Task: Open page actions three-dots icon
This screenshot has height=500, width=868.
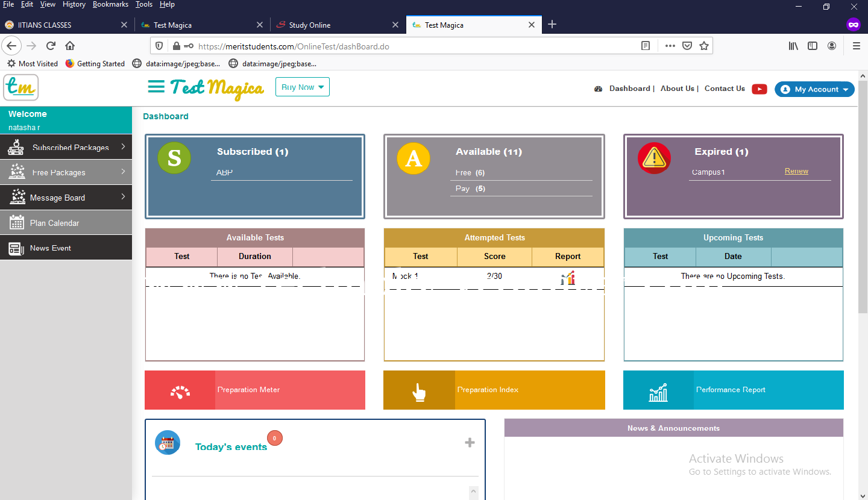Action: [670, 46]
